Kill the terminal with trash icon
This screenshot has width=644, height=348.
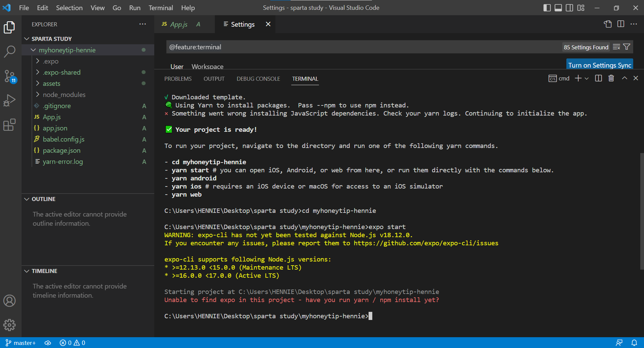coord(611,78)
